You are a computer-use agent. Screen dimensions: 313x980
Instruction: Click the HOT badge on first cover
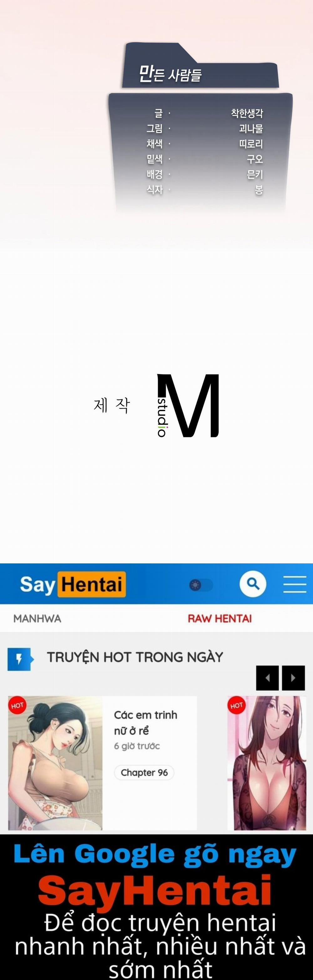[17, 705]
